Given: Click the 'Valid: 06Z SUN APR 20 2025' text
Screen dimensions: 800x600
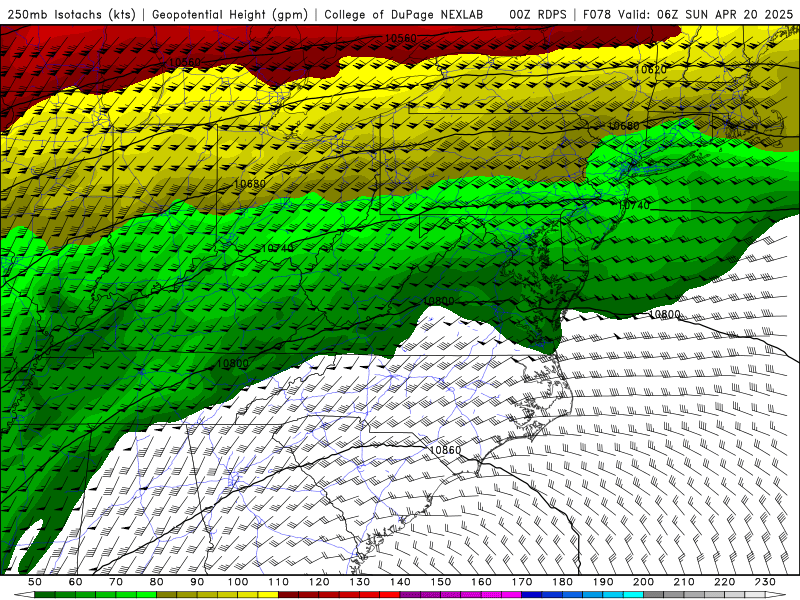Looking at the screenshot, I should point(706,15).
